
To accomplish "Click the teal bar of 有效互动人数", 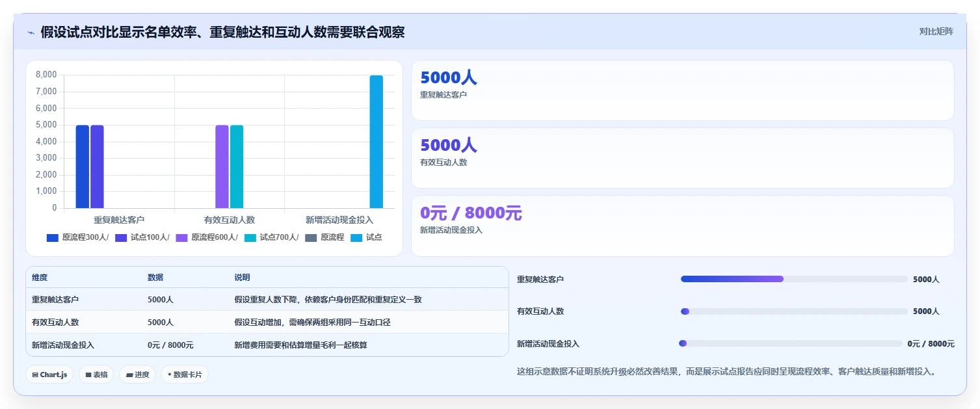I will coord(237,166).
